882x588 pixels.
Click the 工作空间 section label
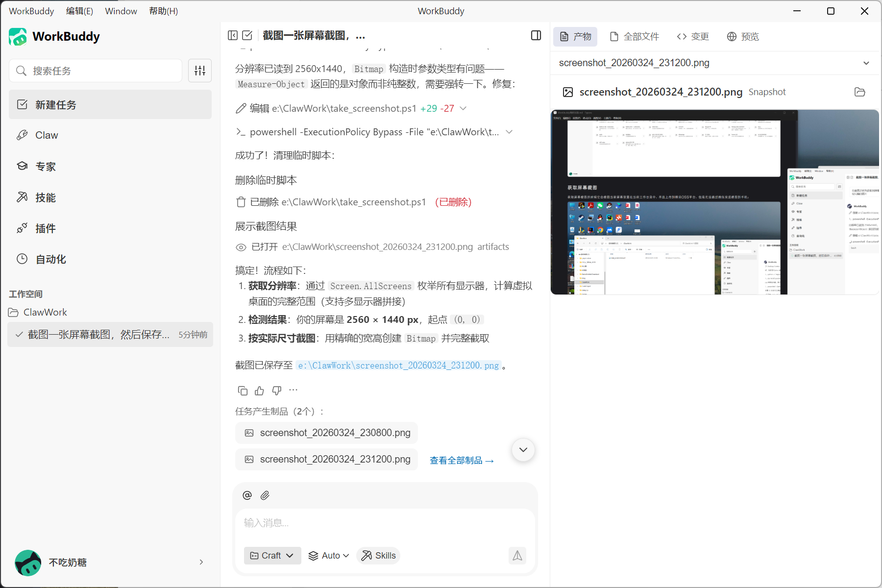[25, 294]
